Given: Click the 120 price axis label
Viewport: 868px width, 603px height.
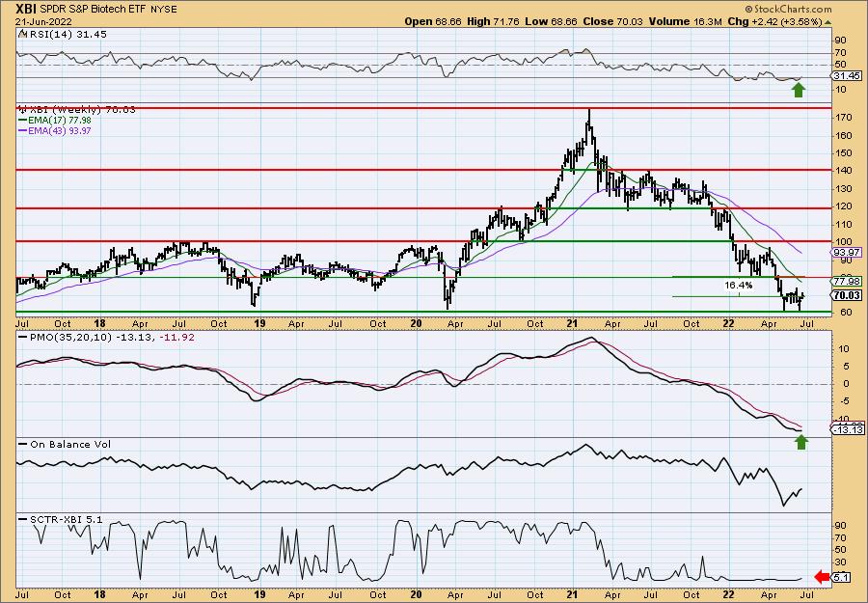Looking at the screenshot, I should (843, 206).
